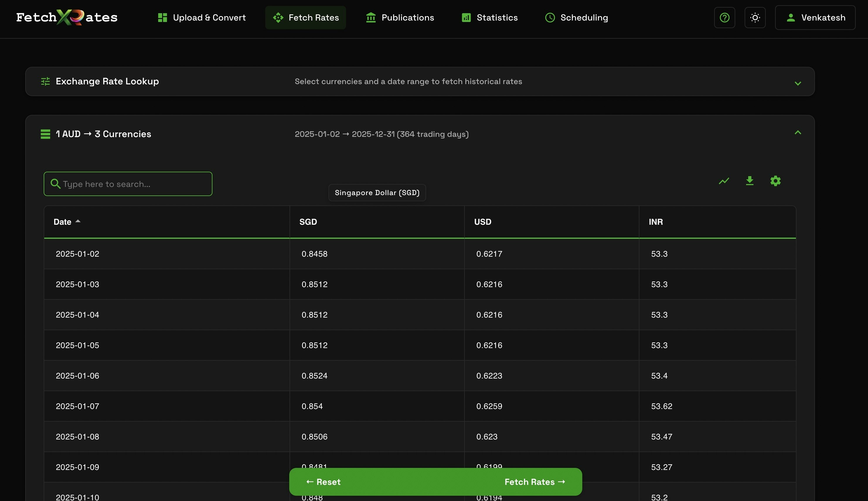Click USD value 0.6259

[489, 406]
